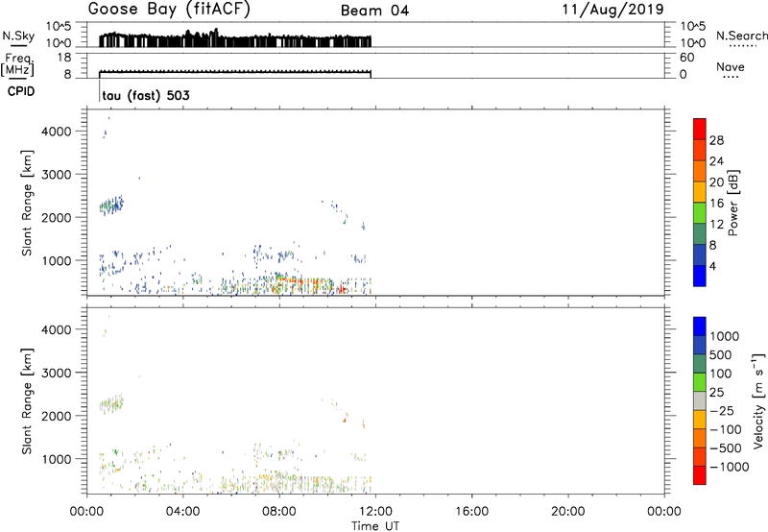Select the "-25" tick on the Velocity color bar

tap(722, 410)
